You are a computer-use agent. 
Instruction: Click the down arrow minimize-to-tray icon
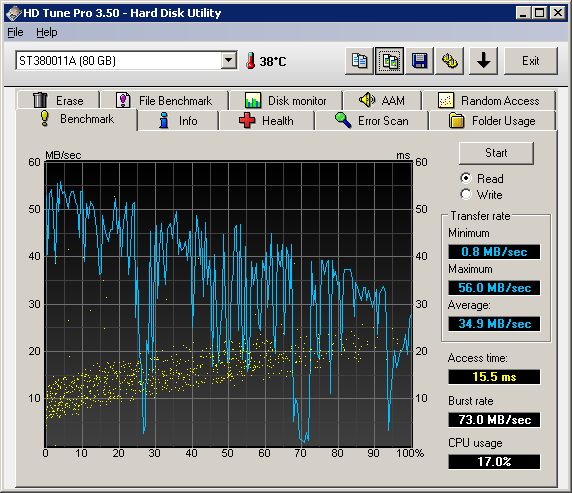pos(483,61)
